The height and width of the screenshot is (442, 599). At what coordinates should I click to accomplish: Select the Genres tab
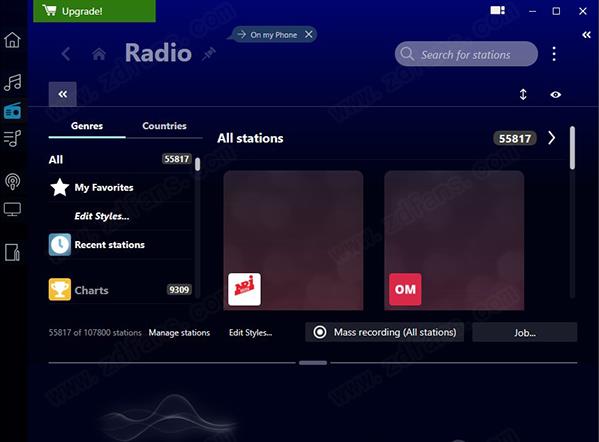87,126
